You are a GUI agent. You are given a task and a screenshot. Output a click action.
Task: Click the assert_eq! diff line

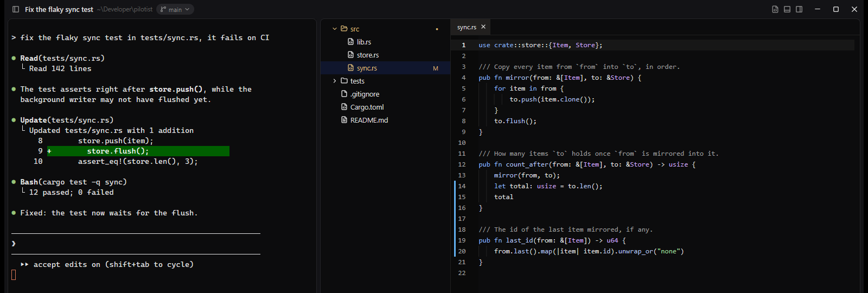[x=138, y=161]
